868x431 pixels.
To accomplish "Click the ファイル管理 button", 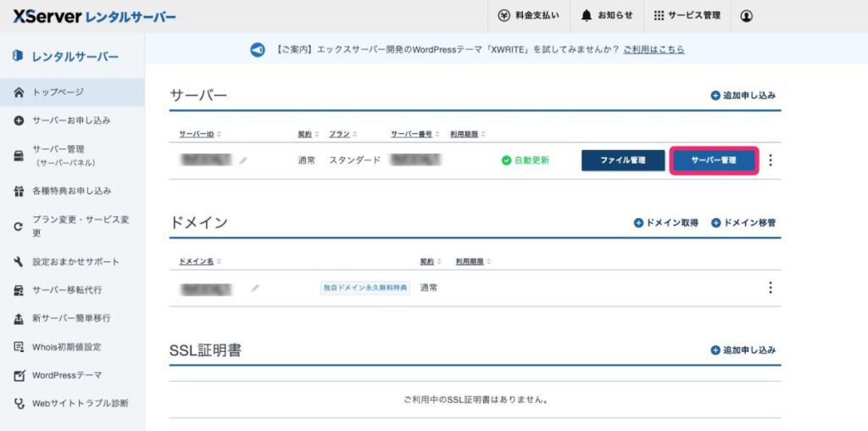I will [623, 160].
